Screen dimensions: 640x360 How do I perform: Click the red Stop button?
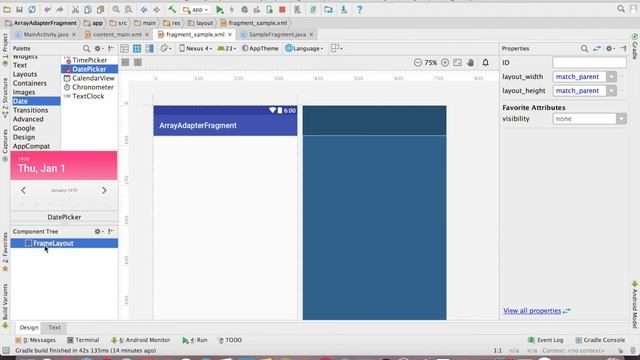click(282, 9)
